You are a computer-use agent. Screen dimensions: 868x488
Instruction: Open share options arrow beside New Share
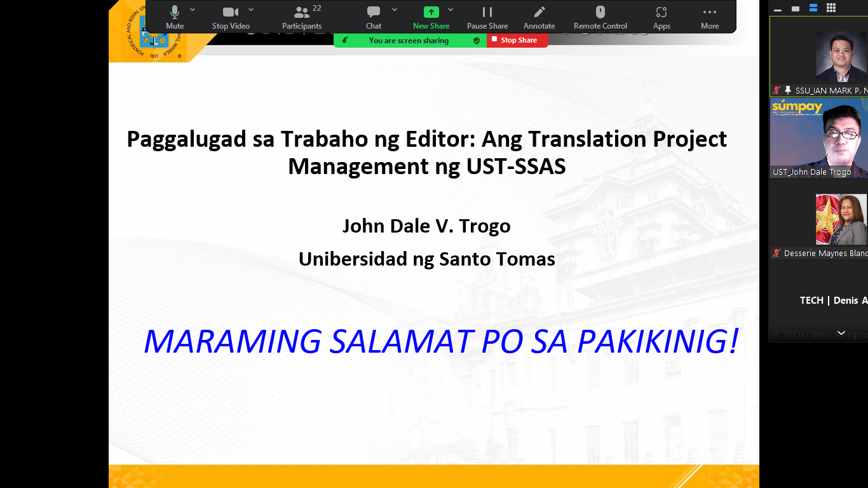tap(451, 10)
